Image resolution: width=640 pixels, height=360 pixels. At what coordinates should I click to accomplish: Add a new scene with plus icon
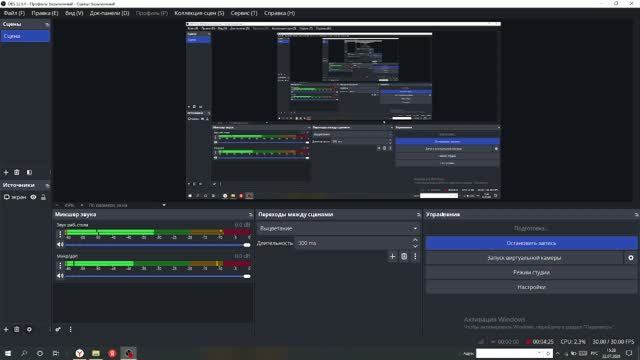[x=6, y=172]
